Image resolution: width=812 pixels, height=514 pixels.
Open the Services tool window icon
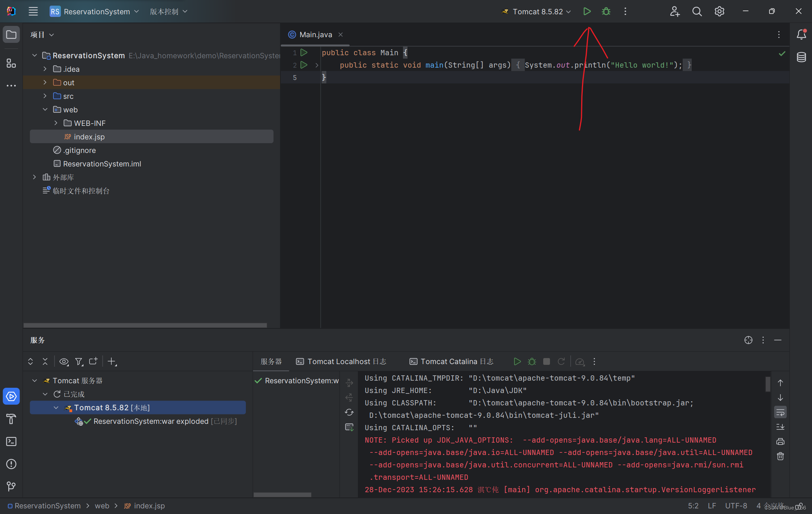(x=11, y=396)
